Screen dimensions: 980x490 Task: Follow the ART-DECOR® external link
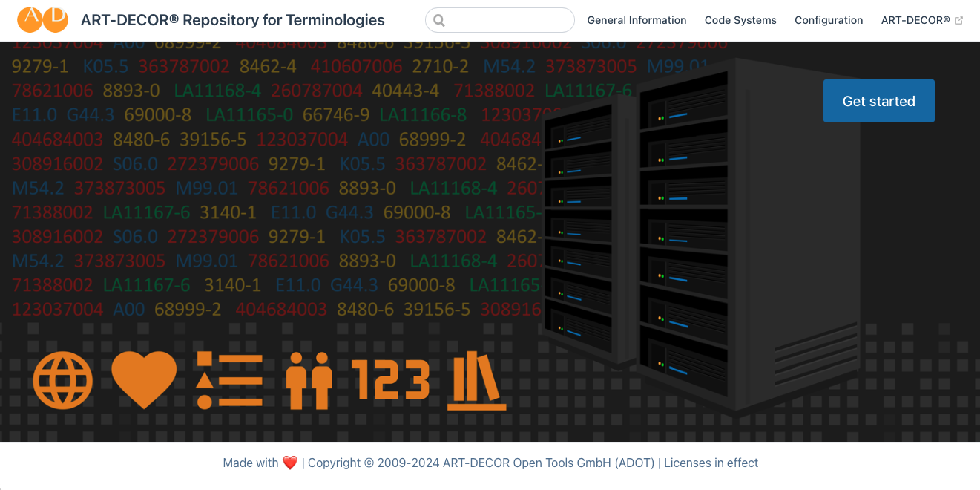915,20
